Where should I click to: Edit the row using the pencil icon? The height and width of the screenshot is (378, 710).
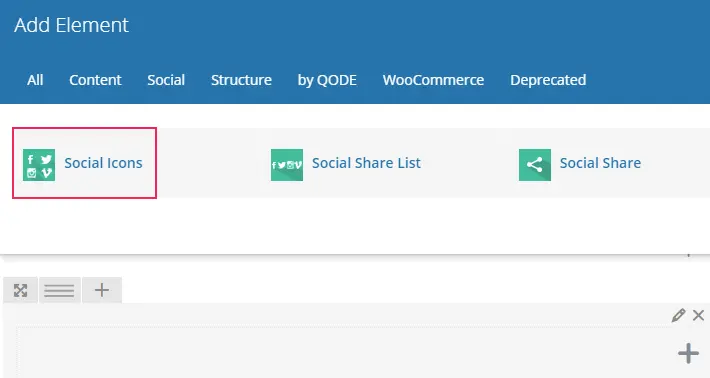click(x=678, y=315)
